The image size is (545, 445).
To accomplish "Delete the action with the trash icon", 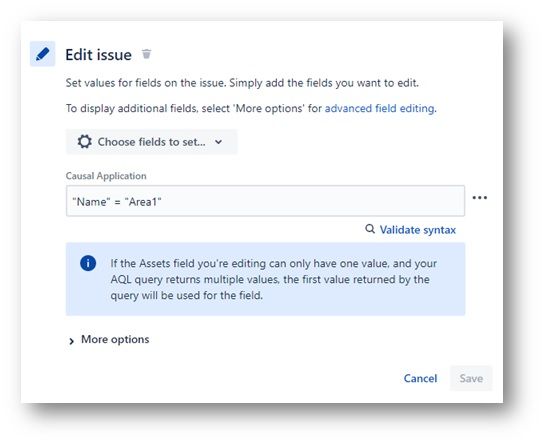I will tap(146, 54).
